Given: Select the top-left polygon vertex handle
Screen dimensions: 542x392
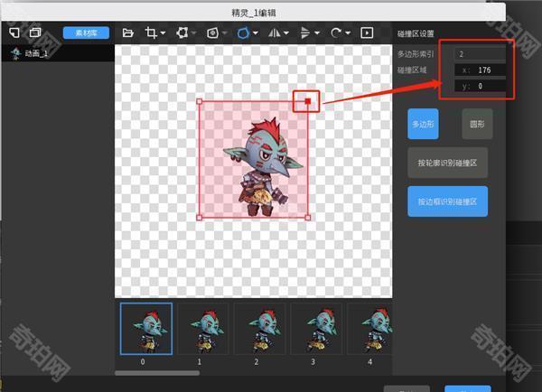Looking at the screenshot, I should 199,101.
